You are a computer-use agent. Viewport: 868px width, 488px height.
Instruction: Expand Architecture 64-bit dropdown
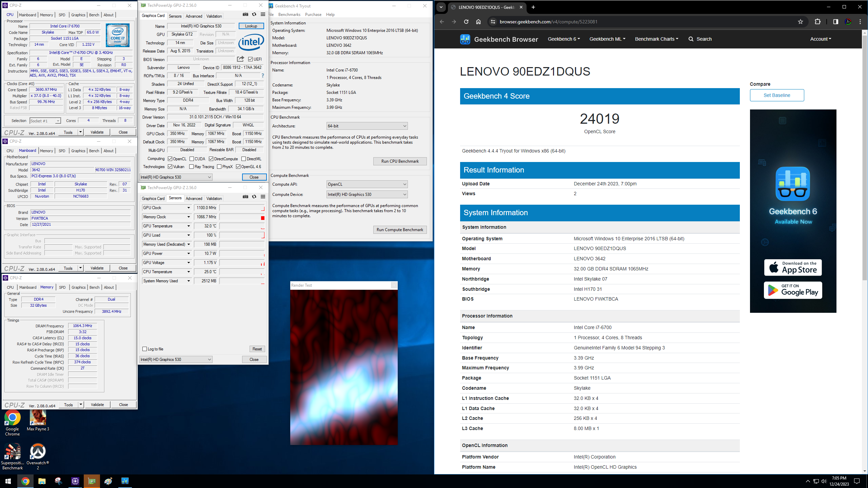(x=367, y=126)
